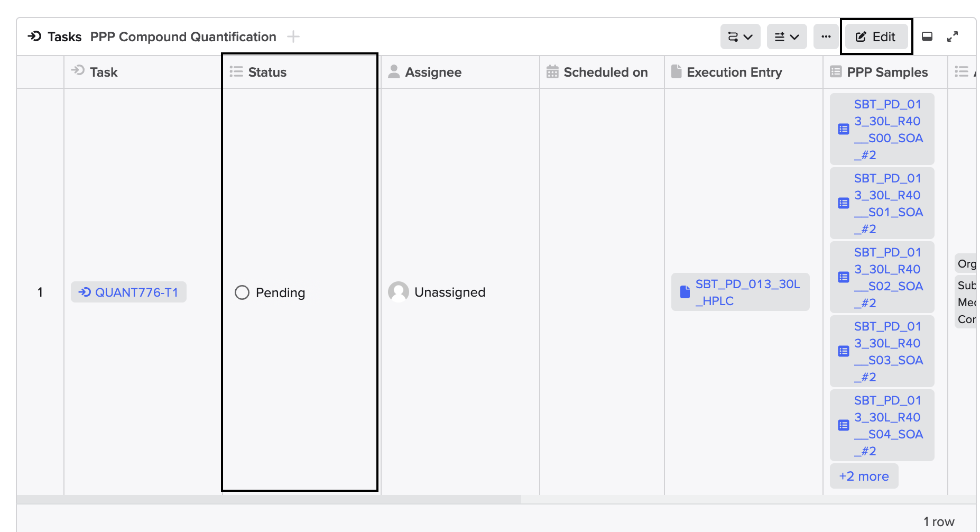Open the sample ending in S03_SOA_#2
The image size is (980, 532).
pos(882,351)
